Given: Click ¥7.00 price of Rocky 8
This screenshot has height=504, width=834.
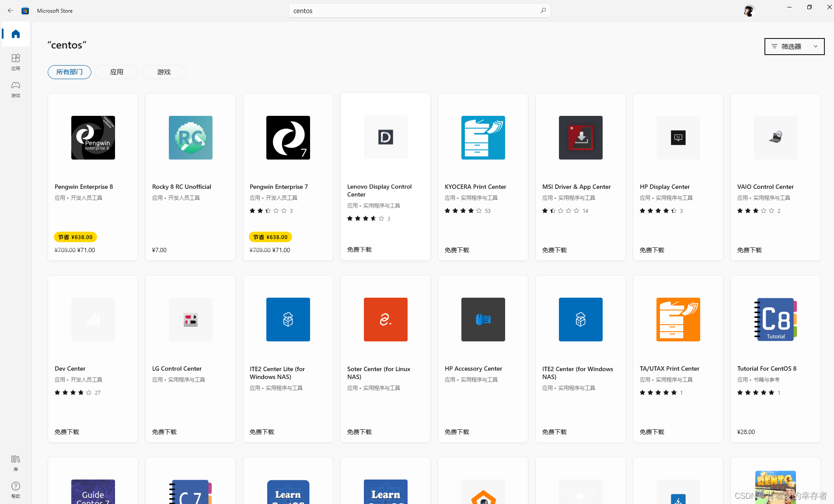Looking at the screenshot, I should tap(159, 250).
